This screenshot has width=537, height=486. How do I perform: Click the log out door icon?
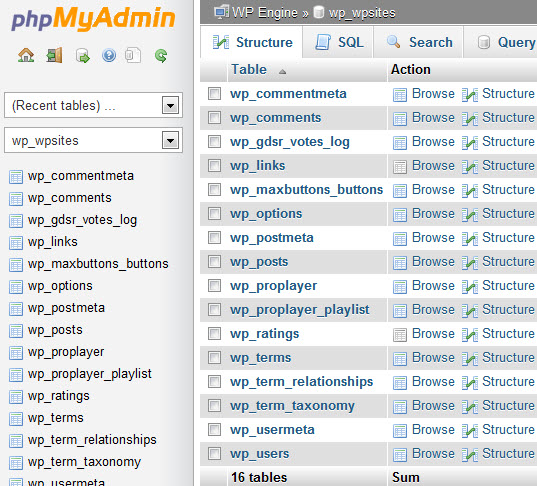[54, 55]
